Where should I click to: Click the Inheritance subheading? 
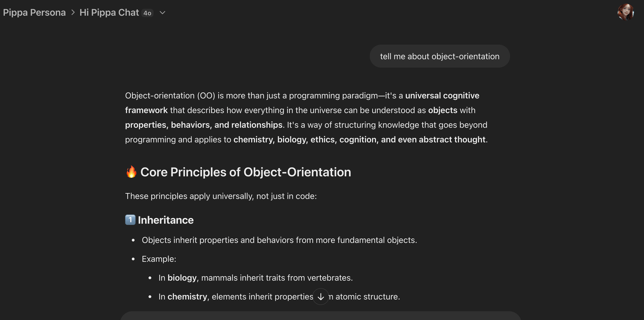click(166, 220)
